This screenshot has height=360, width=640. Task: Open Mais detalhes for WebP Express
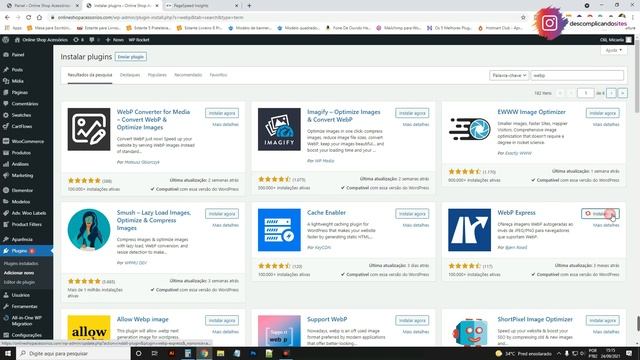point(606,225)
